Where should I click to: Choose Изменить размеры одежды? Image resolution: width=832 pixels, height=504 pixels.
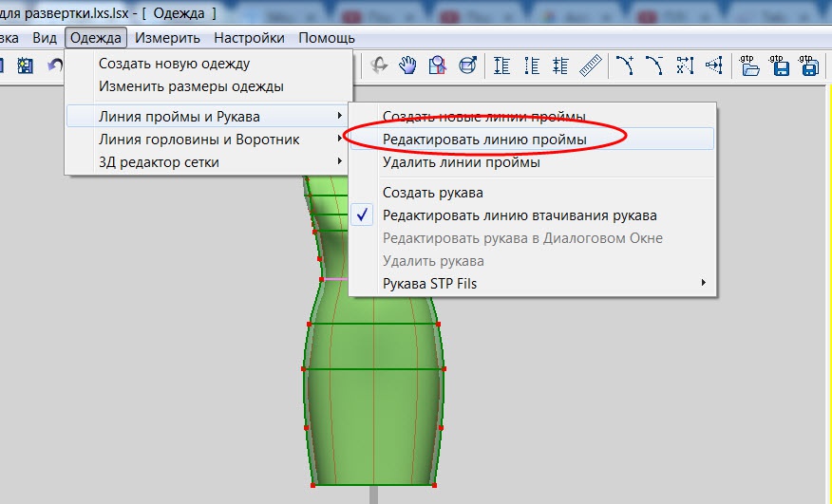191,86
